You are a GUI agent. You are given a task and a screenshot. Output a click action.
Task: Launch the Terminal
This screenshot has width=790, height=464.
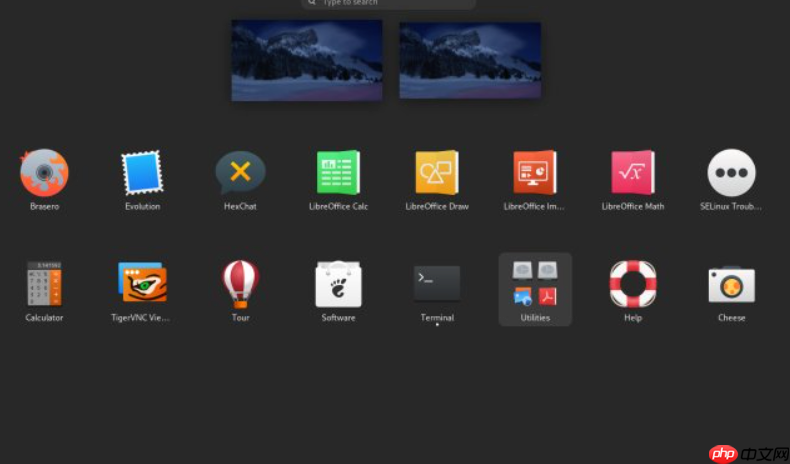(x=437, y=284)
